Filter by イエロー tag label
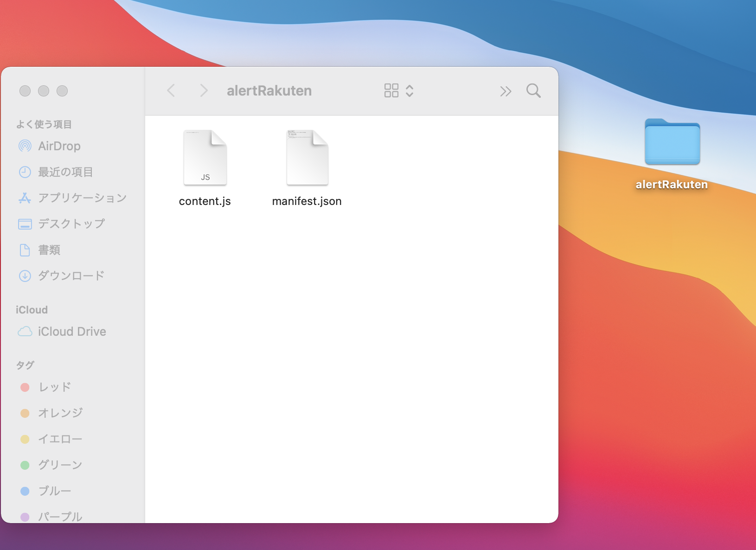756x550 pixels. tap(60, 439)
